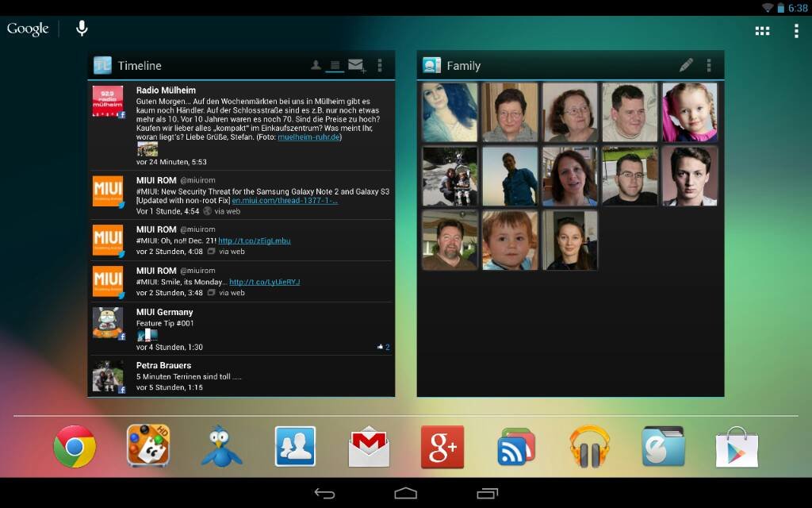
Task: Open the Google Play Store
Action: click(x=737, y=447)
